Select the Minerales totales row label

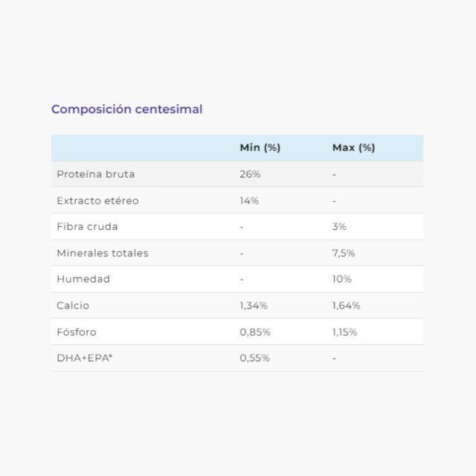[x=103, y=253]
